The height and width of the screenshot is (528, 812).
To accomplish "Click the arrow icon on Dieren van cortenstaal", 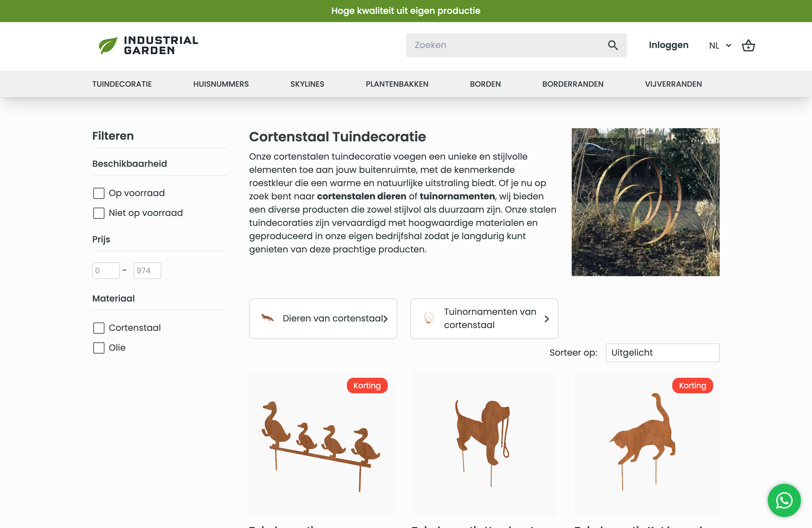I will [386, 319].
